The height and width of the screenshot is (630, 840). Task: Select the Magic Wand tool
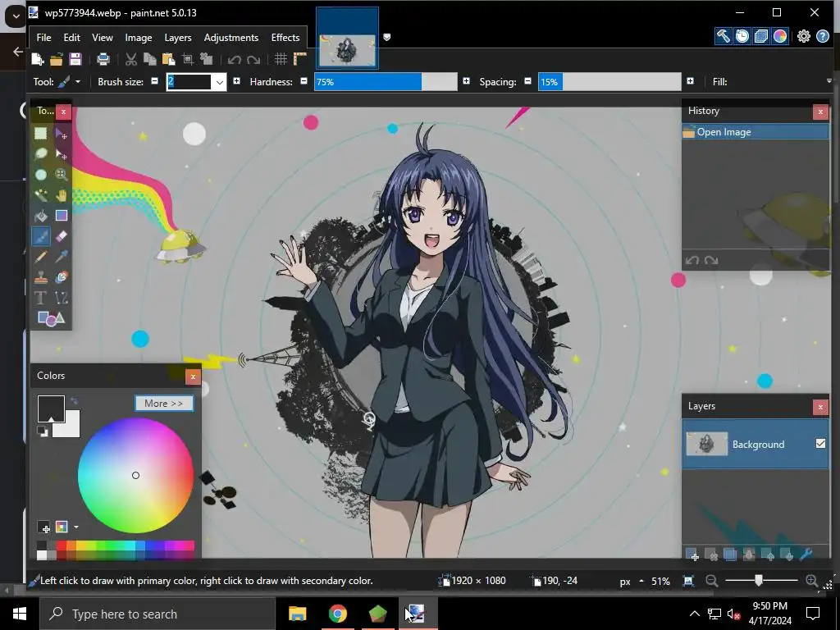click(x=41, y=195)
